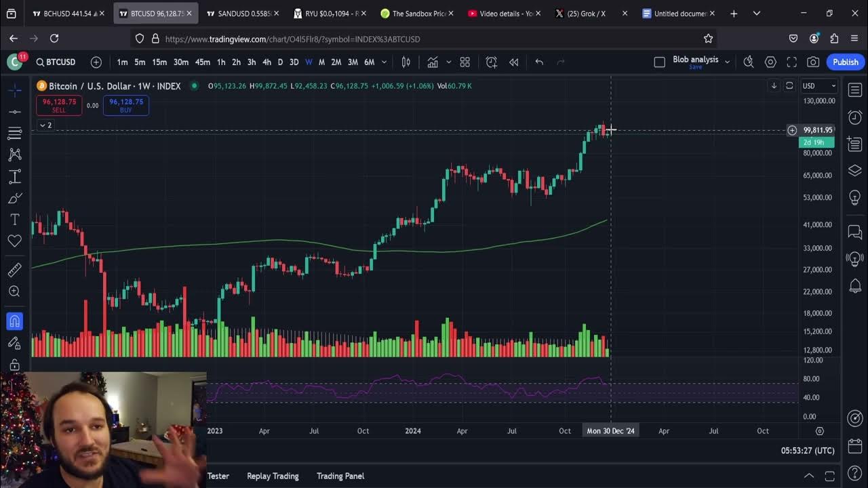The width and height of the screenshot is (868, 488).
Task: Open the Replay Trading tab
Action: 273,476
